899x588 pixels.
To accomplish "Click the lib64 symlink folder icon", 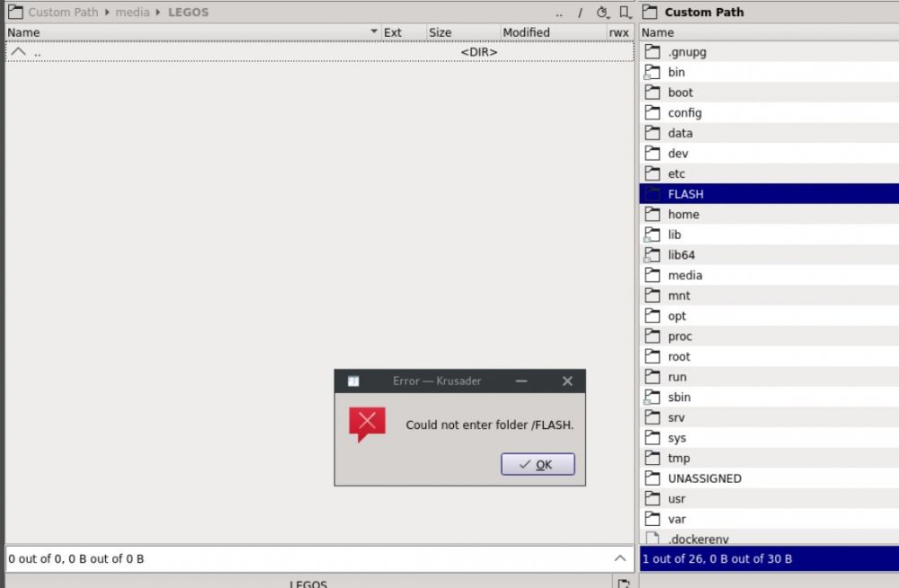I will click(x=652, y=254).
